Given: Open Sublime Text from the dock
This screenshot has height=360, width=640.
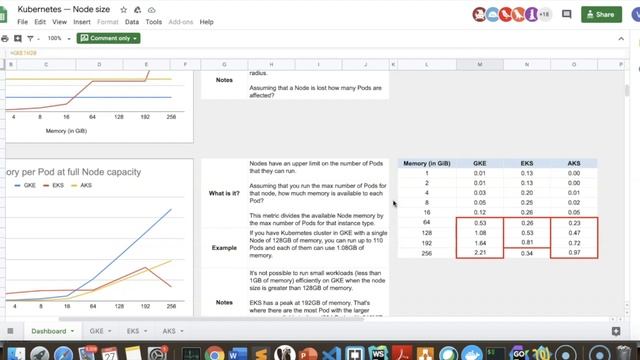Looking at the screenshot, I should point(261,353).
